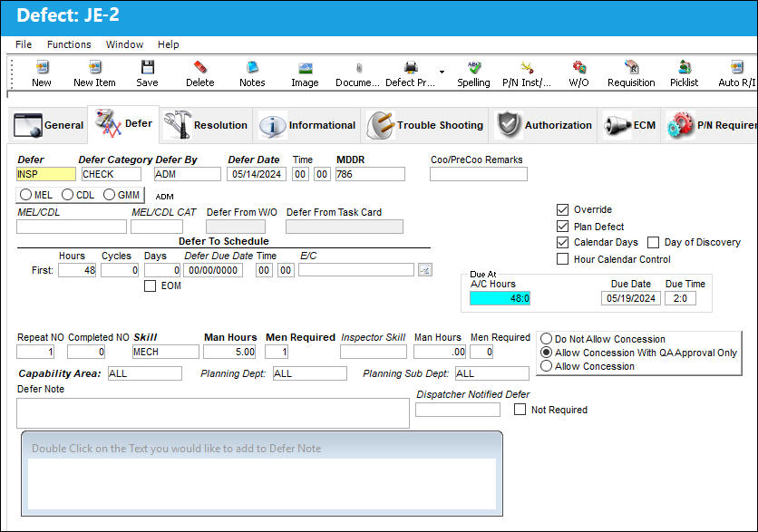Open the Trouble Shooting tab

click(x=425, y=125)
